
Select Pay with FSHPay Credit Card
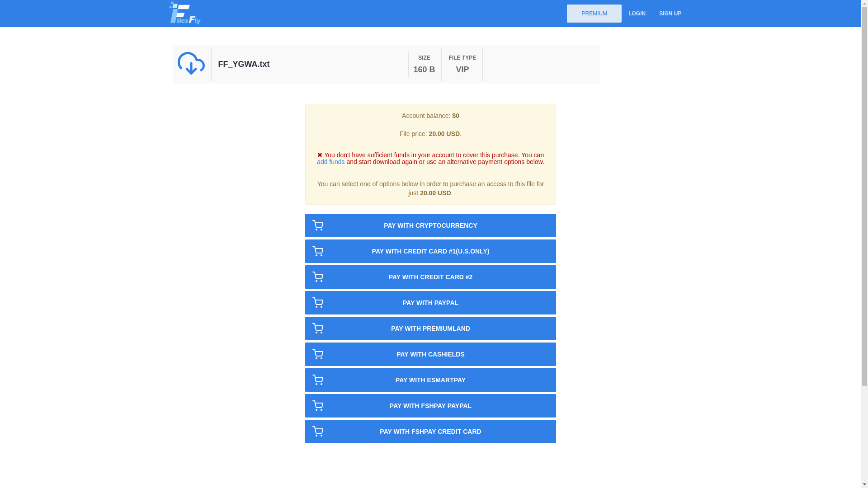[x=430, y=432]
